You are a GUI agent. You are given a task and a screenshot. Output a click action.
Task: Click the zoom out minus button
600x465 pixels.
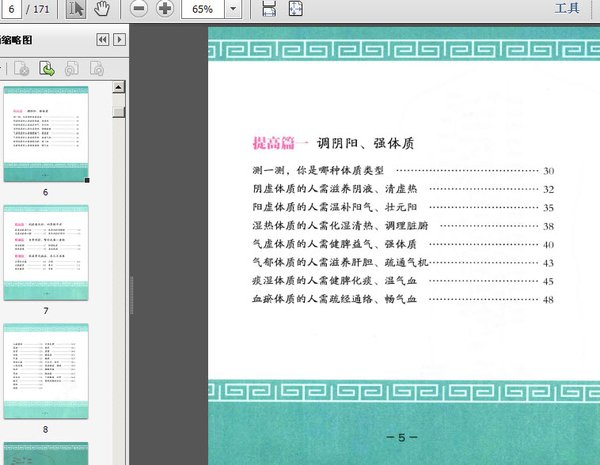[139, 8]
